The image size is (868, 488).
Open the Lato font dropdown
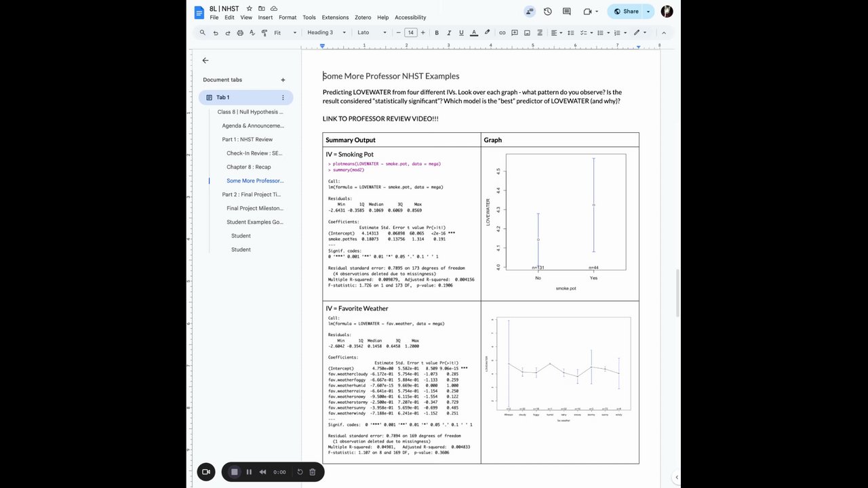(x=372, y=33)
